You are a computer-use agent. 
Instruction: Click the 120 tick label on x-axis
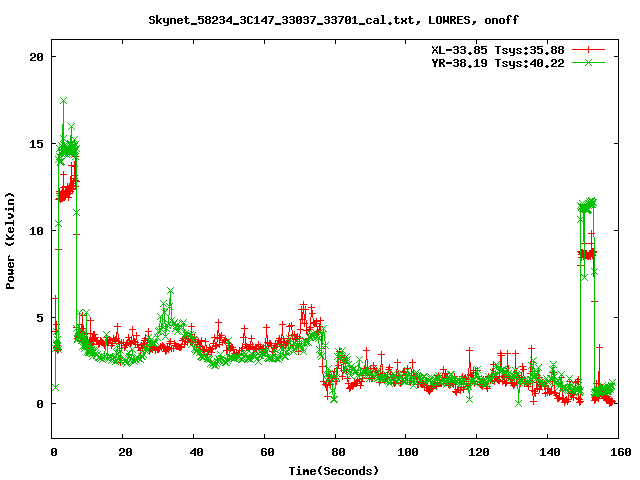click(477, 452)
